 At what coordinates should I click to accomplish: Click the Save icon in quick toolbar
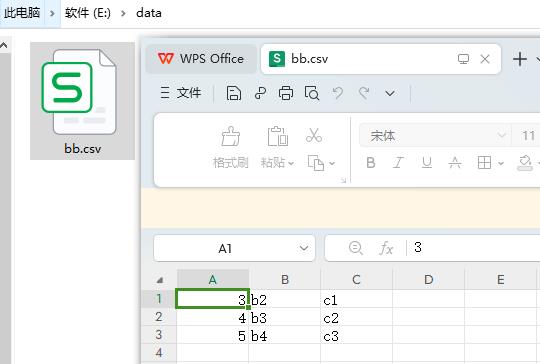pos(233,93)
